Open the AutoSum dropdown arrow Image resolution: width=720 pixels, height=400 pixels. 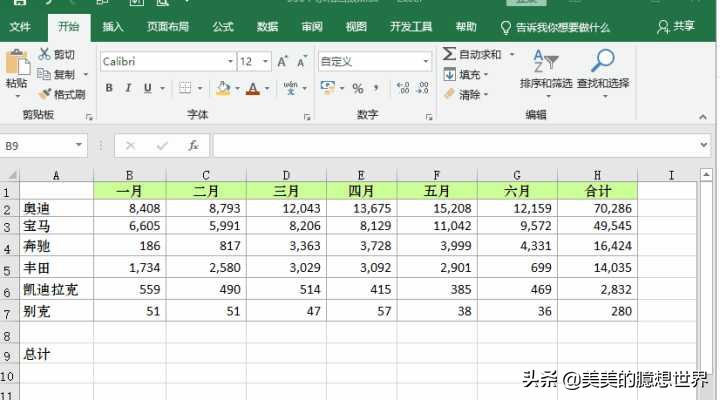512,55
